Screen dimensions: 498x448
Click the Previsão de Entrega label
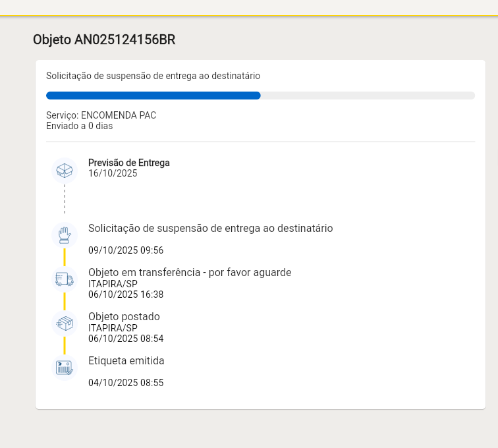(129, 163)
